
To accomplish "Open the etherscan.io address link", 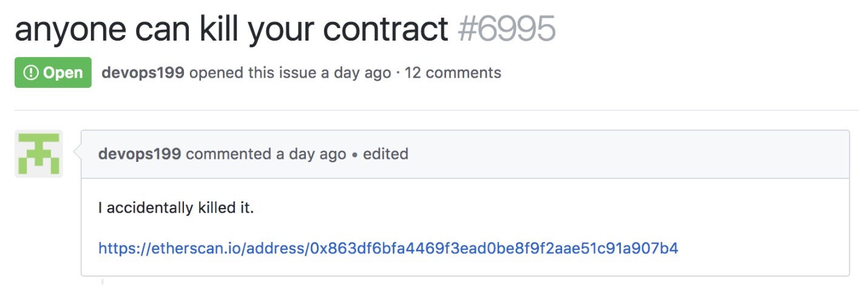I will pyautogui.click(x=388, y=248).
